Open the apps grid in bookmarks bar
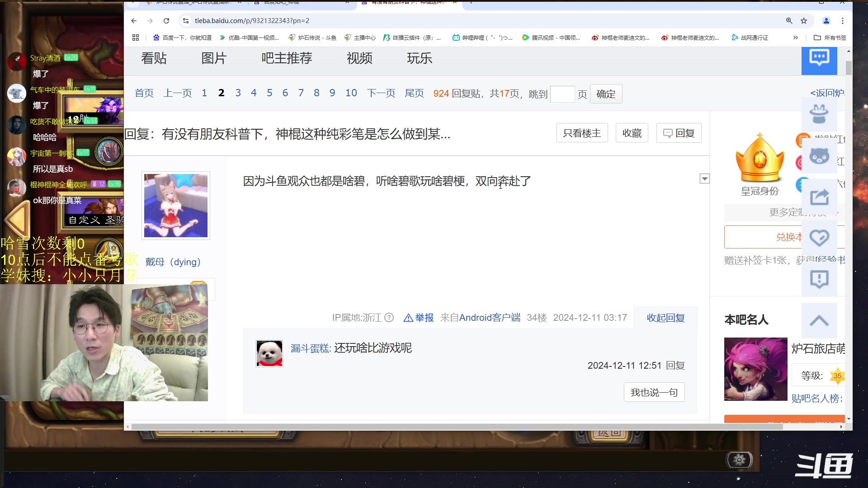Viewport: 868px width, 488px height. pyautogui.click(x=136, y=38)
